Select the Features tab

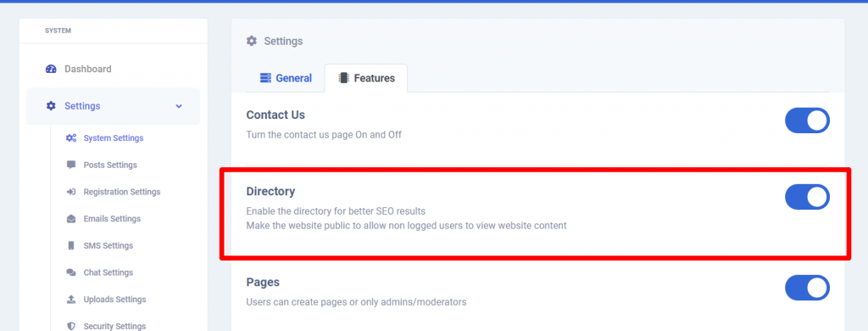coord(366,78)
